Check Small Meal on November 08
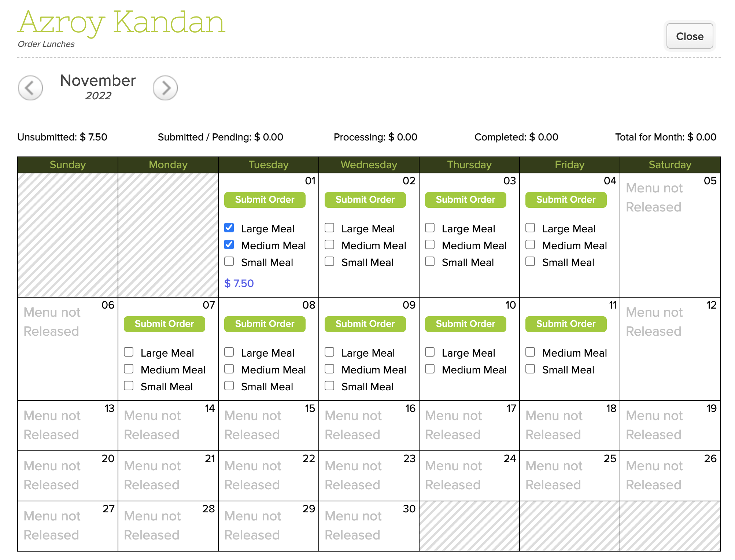The width and height of the screenshot is (735, 560). 229,386
